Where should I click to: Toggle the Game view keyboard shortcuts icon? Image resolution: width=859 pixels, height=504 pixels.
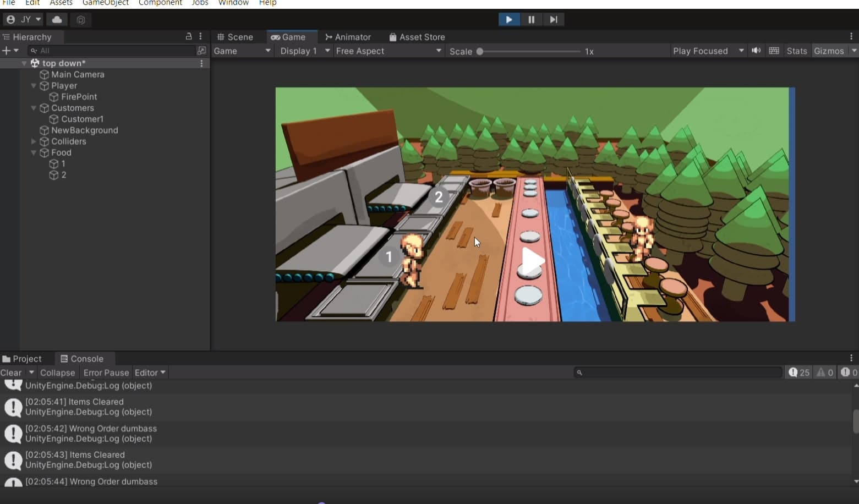[774, 51]
